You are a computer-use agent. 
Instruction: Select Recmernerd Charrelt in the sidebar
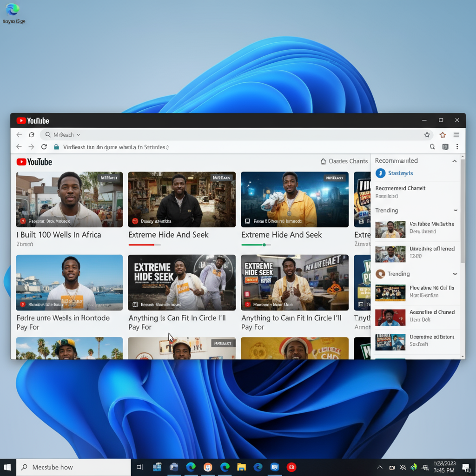(400, 188)
